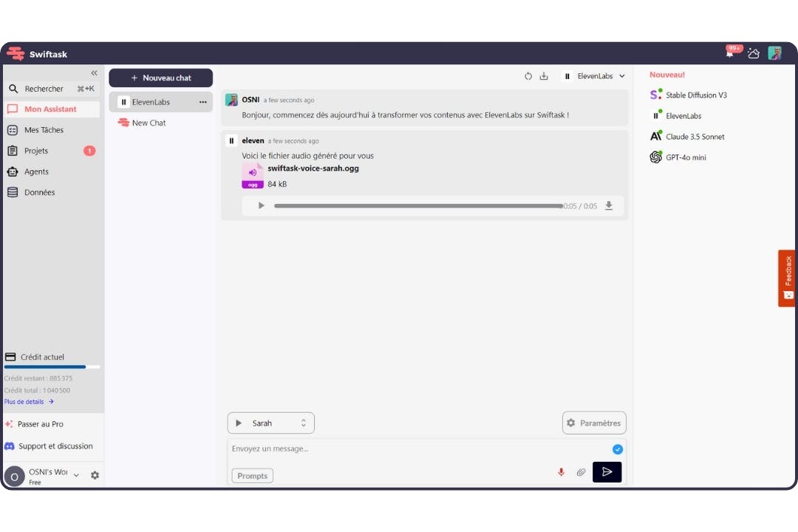The width and height of the screenshot is (798, 532).
Task: Open the ElevenLabs chat three-dot options
Action: (x=203, y=102)
